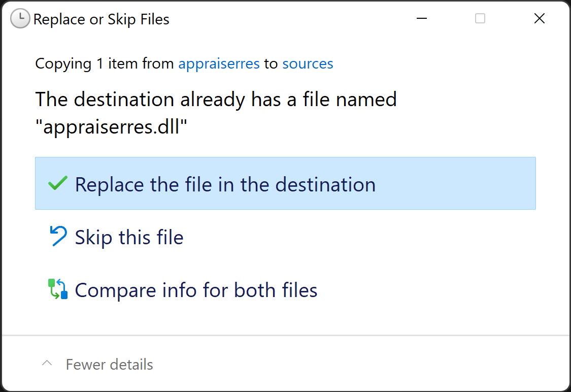Close the Replace or Skip Files dialog
This screenshot has width=571, height=392.
coord(540,19)
